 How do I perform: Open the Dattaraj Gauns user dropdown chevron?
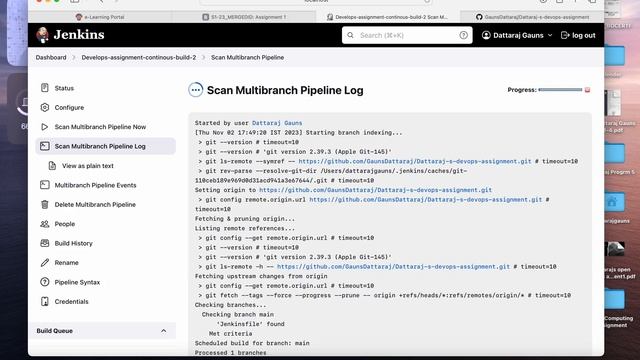550,35
